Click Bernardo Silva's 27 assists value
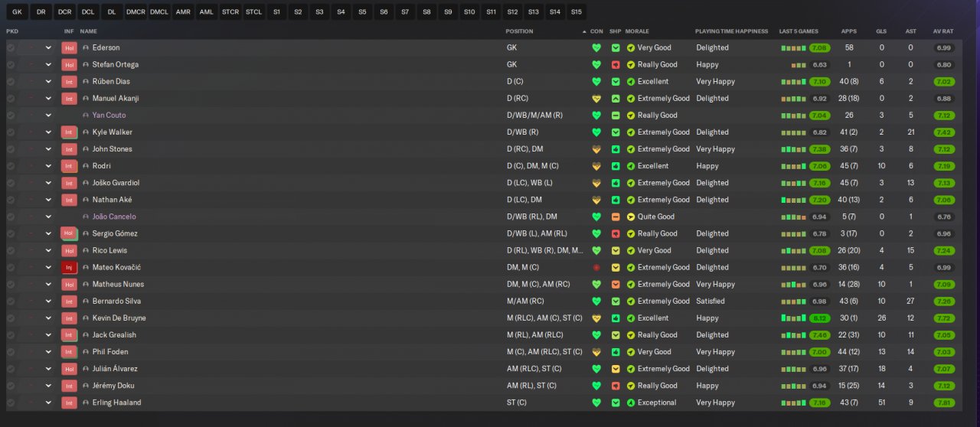 (910, 301)
